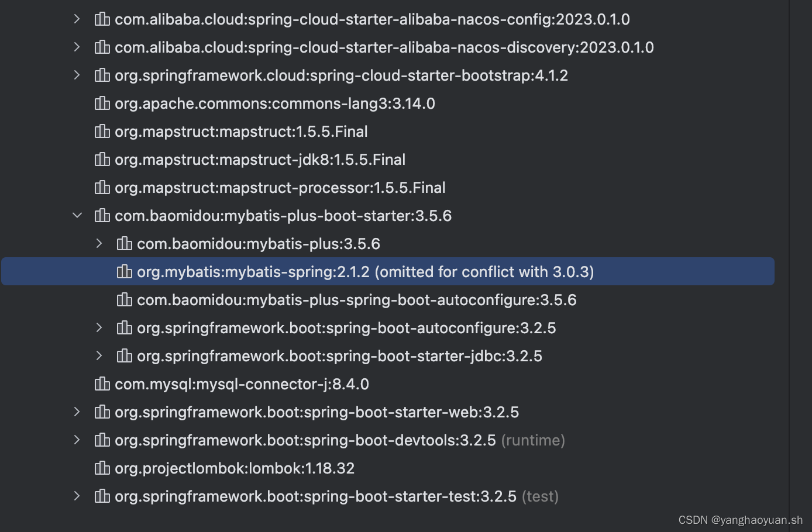Select spring-cloud-starter-alibaba-nacos-discovery:2023.0.1.0 row
This screenshot has height=532, width=812.
click(x=388, y=47)
